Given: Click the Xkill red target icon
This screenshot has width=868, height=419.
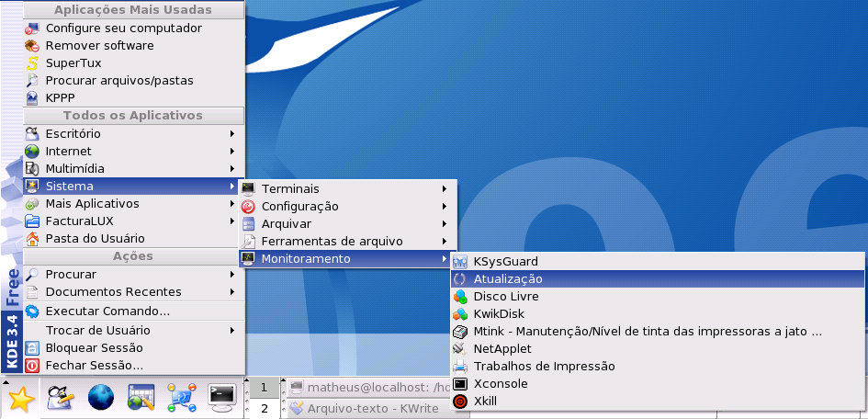Looking at the screenshot, I should 460,402.
